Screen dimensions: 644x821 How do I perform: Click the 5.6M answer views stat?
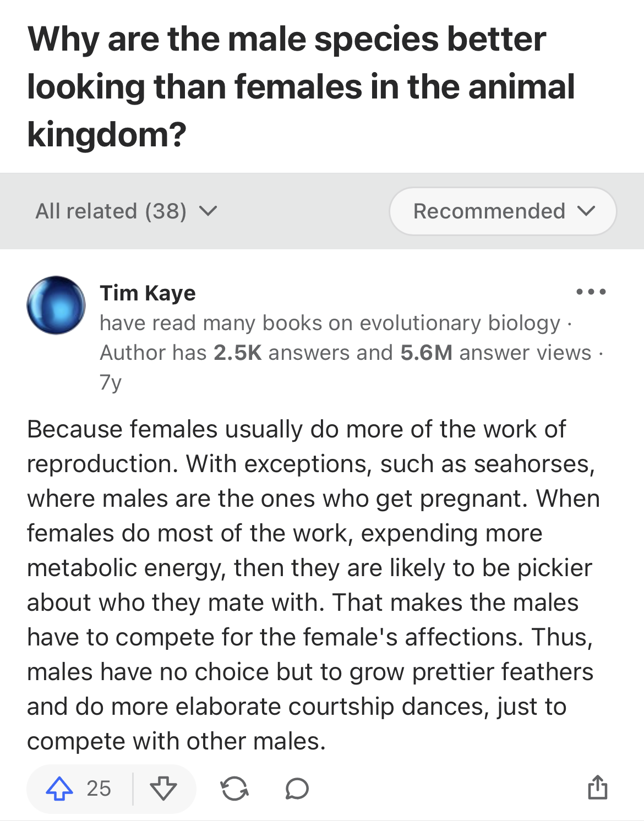496,353
